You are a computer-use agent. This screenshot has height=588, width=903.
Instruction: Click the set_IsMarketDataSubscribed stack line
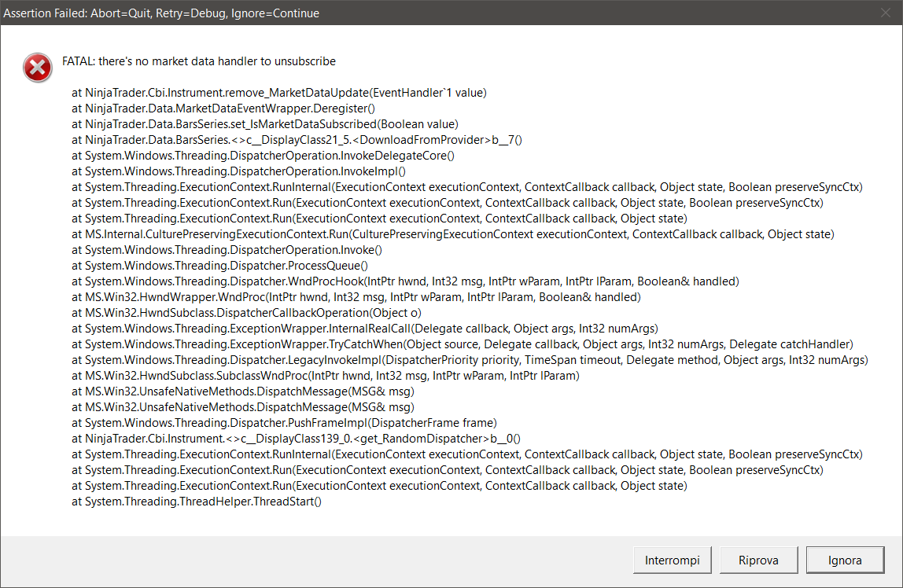point(265,124)
